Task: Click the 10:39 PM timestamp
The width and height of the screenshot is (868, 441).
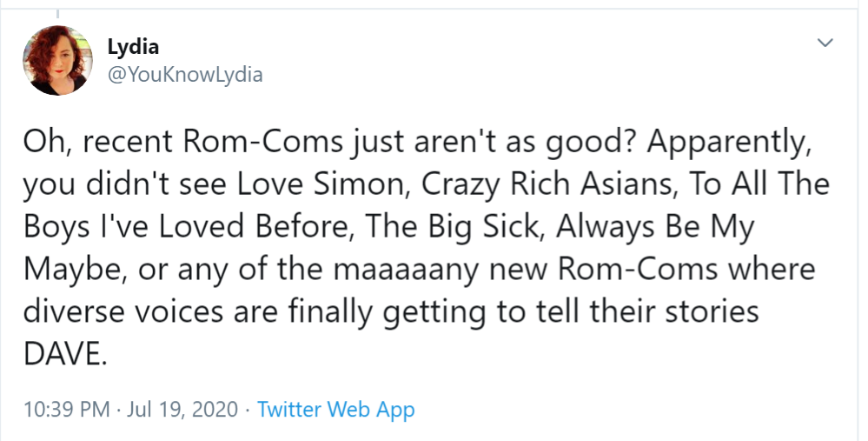Action: (x=66, y=410)
